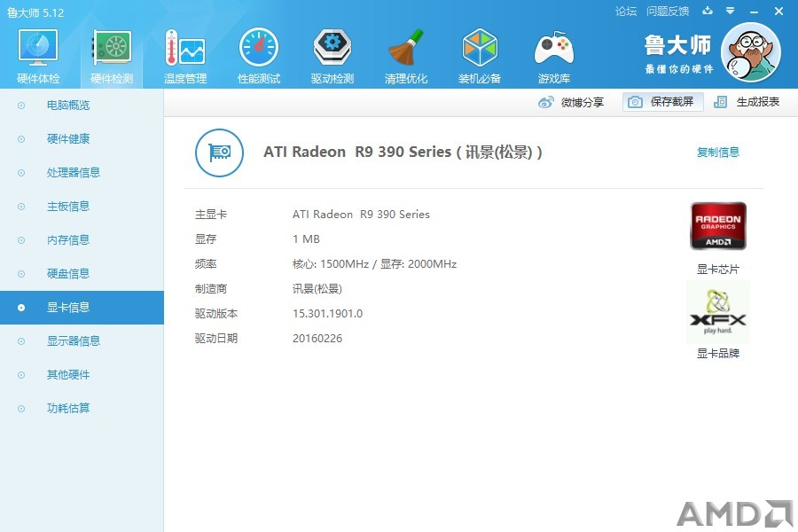The width and height of the screenshot is (798, 532).
Task: Open the 论坛 forum link
Action: coord(625,12)
